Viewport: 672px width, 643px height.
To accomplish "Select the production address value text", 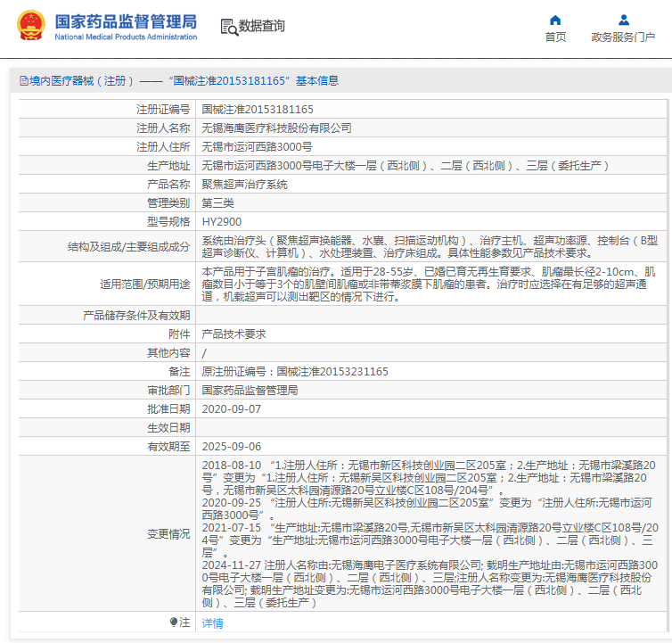I will point(405,166).
